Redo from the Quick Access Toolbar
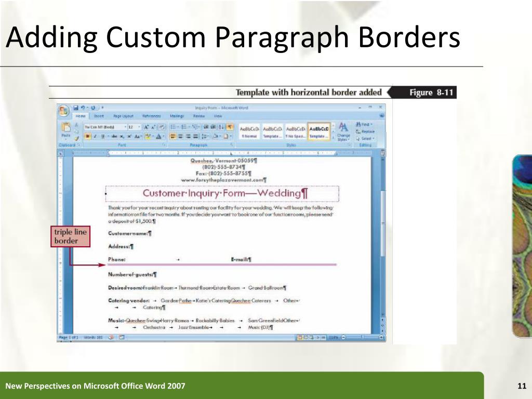532x399 pixels. [94, 108]
